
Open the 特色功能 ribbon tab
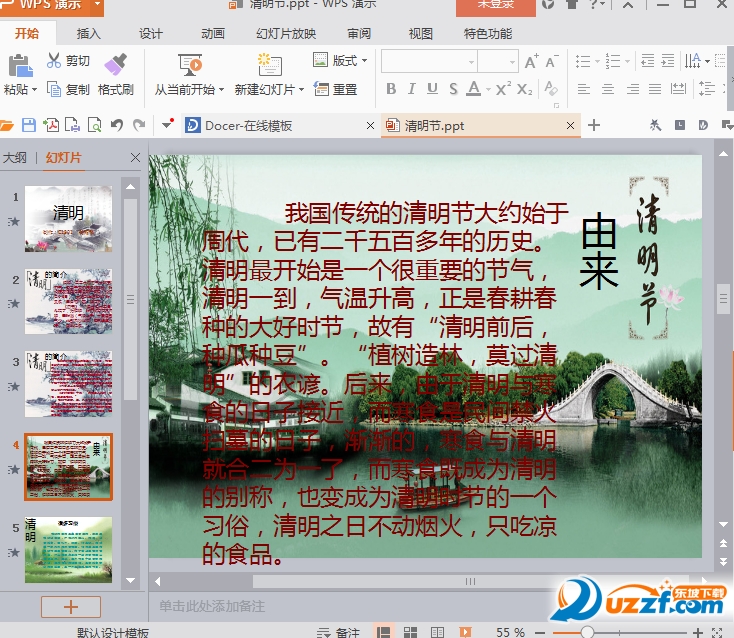(488, 34)
